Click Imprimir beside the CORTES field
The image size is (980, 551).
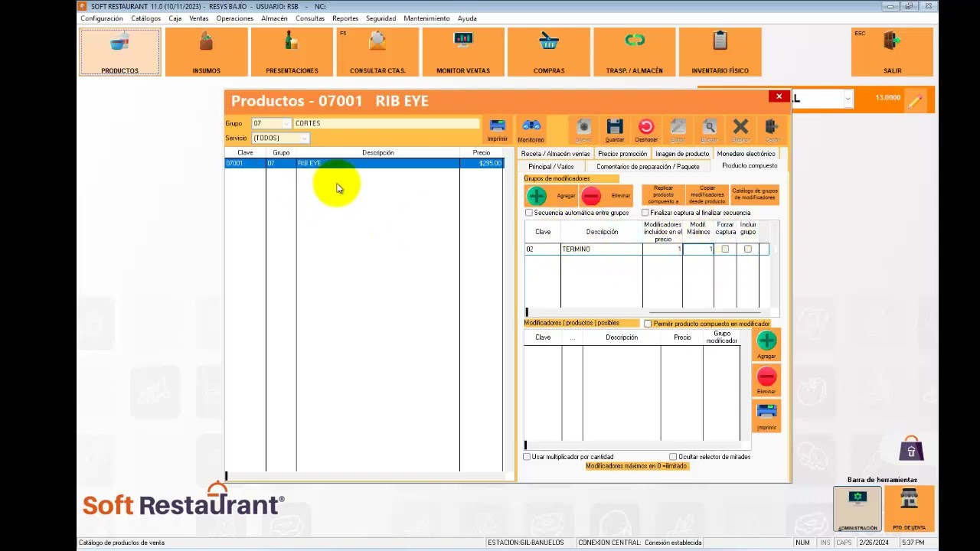498,129
